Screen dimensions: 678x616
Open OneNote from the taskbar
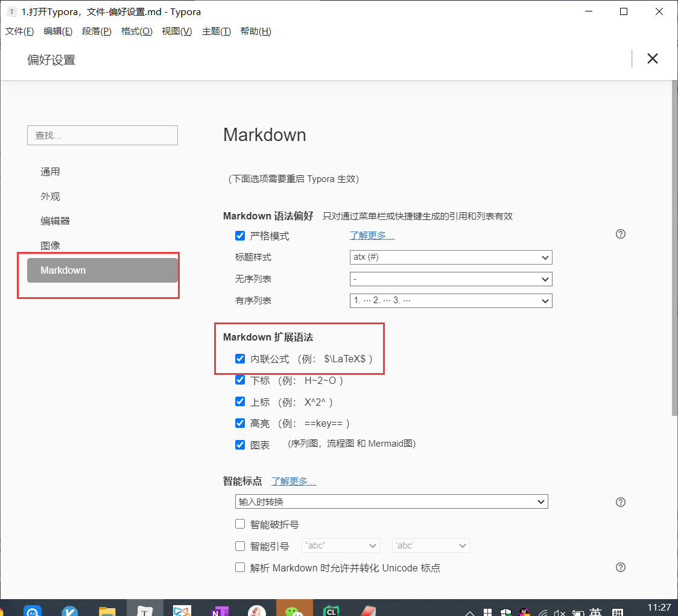(x=220, y=609)
